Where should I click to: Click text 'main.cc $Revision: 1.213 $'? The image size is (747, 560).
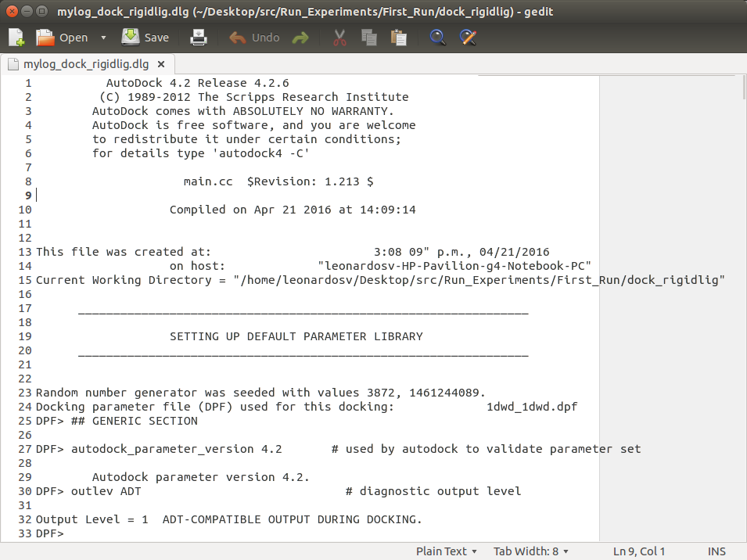pos(278,181)
